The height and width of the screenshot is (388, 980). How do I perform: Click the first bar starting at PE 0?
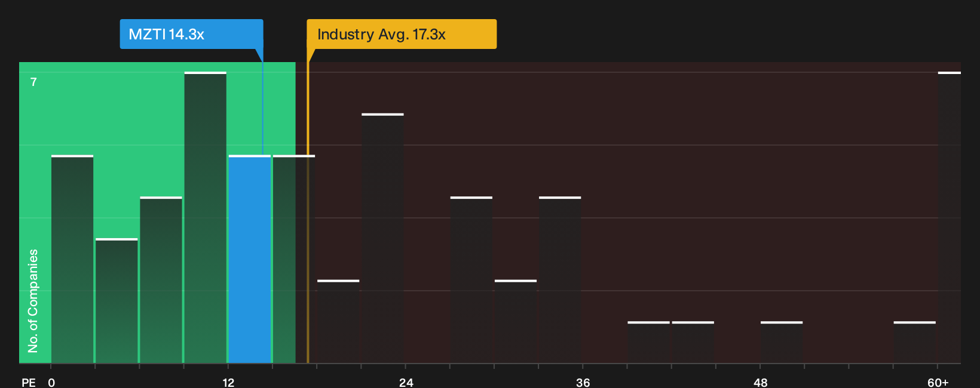click(x=72, y=259)
